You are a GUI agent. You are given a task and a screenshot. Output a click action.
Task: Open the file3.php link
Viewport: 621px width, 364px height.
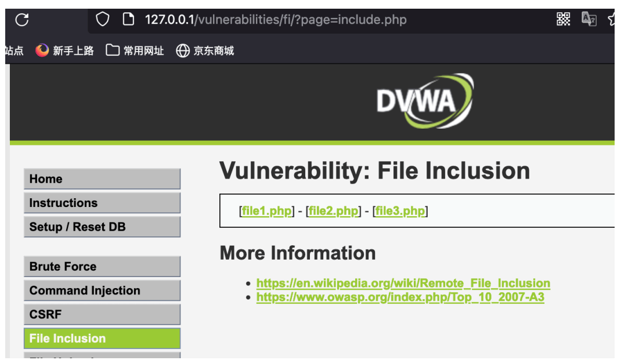tap(400, 211)
